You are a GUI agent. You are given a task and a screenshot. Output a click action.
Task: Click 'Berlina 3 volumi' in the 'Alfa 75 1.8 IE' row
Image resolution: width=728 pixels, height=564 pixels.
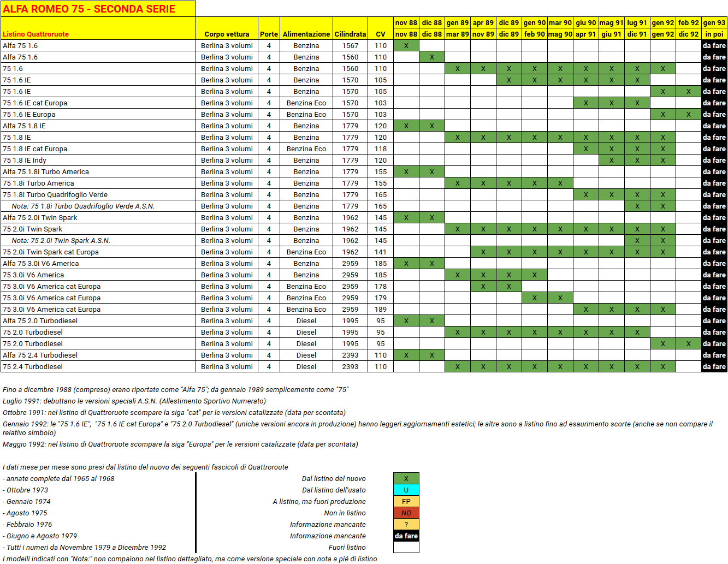tap(227, 126)
